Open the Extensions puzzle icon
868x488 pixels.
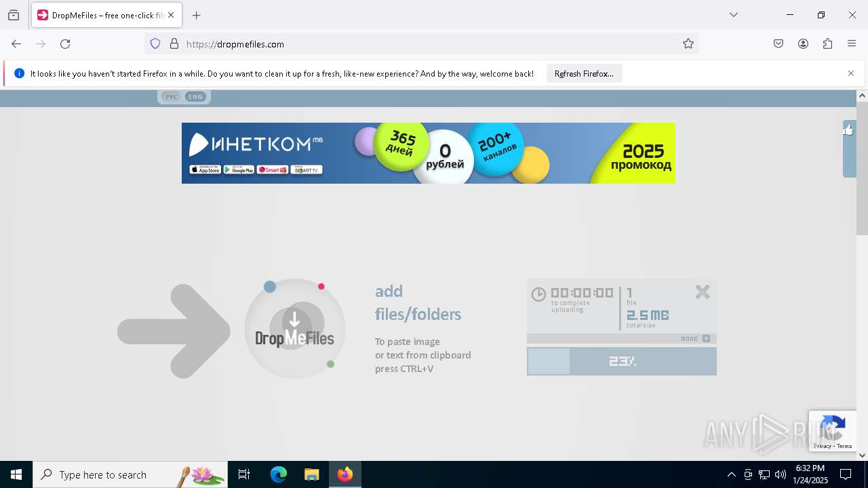(x=827, y=44)
